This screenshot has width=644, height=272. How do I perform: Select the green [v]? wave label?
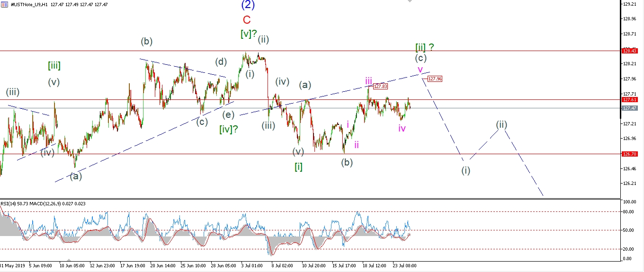pyautogui.click(x=249, y=34)
